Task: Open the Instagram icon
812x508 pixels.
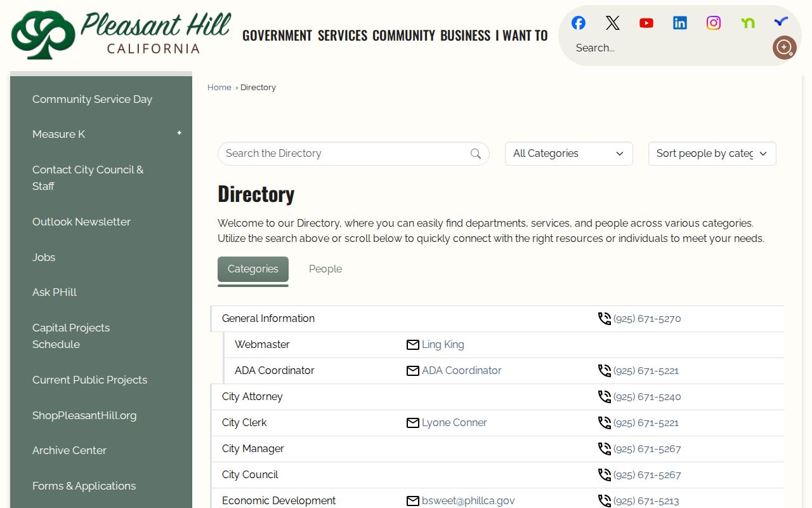Action: coord(714,23)
